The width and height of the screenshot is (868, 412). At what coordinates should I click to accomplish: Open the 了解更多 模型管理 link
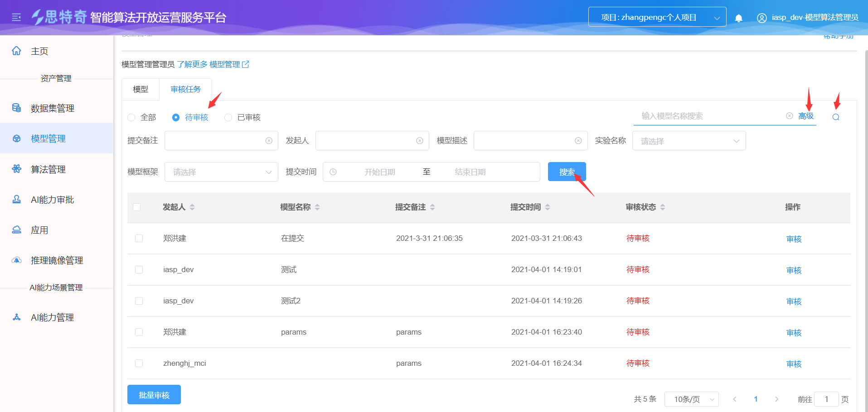(213, 64)
